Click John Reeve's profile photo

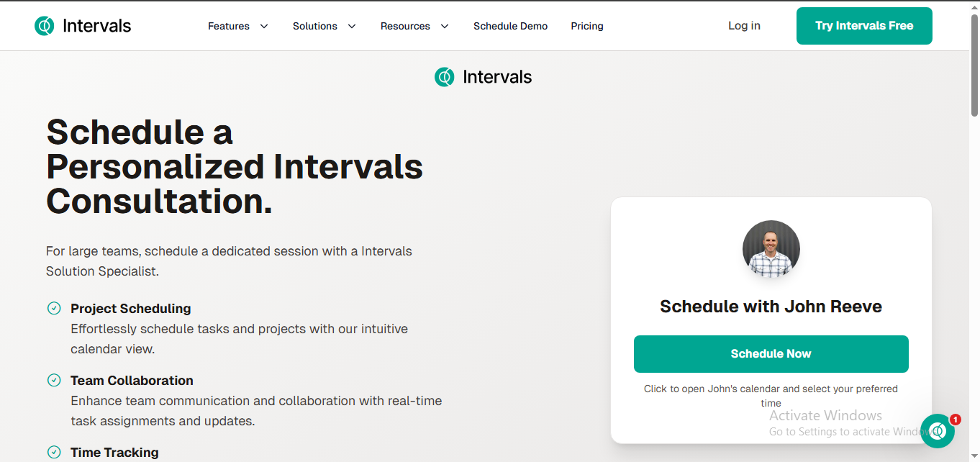tap(771, 249)
